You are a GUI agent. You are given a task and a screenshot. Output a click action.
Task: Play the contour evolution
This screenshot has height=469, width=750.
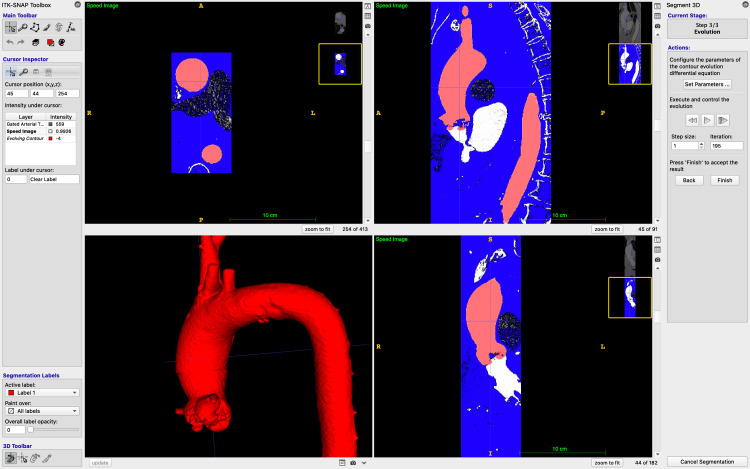pyautogui.click(x=707, y=120)
